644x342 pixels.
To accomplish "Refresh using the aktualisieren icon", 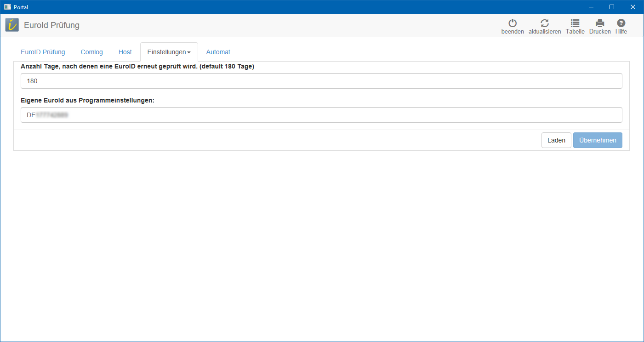I will coord(545,23).
